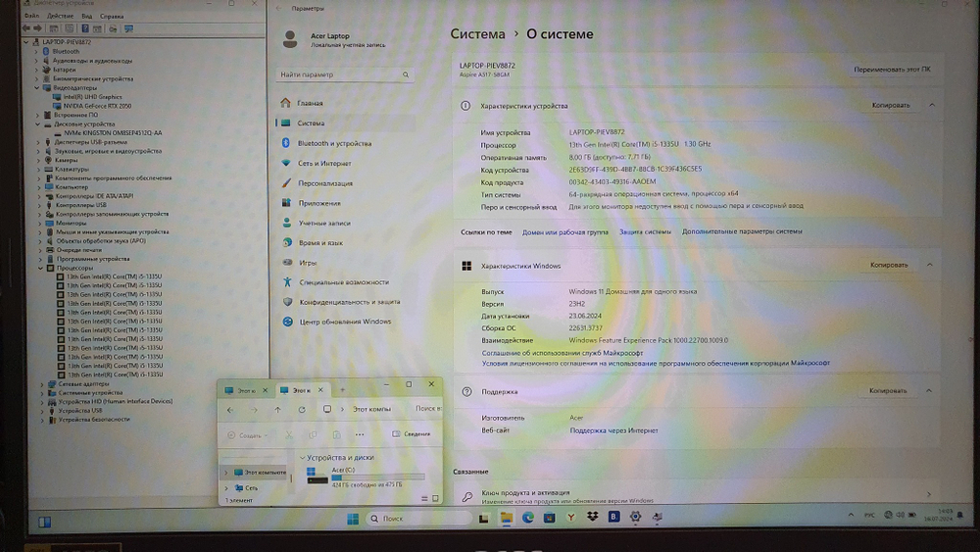Image resolution: width=980 pixels, height=552 pixels.
Task: Open Защита системы link
Action: pos(645,232)
